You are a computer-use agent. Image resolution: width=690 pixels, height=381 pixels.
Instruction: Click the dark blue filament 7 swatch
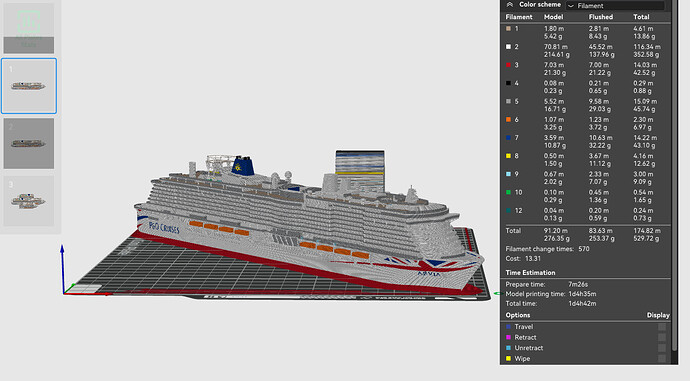pyautogui.click(x=509, y=138)
